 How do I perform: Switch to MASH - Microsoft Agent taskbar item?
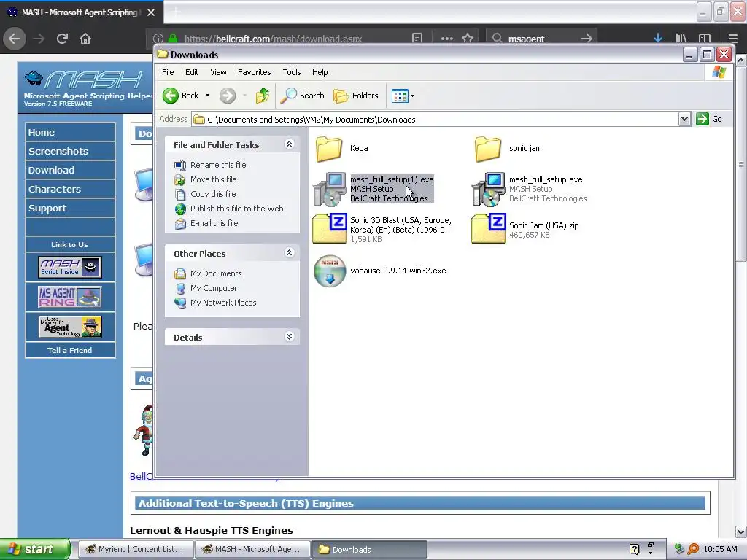point(252,549)
